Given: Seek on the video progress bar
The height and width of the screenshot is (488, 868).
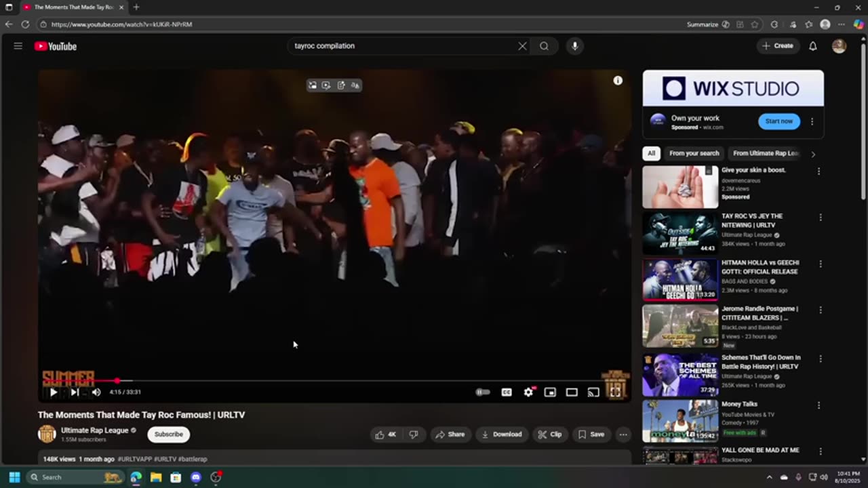Looking at the screenshot, I should point(334,381).
